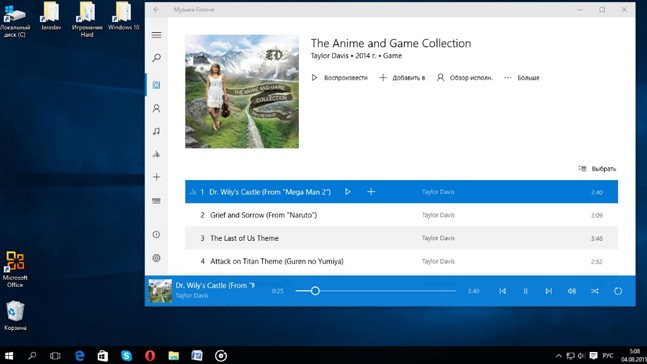647x364 pixels.
Task: Open Action Center notifications icon
Action: click(x=593, y=356)
